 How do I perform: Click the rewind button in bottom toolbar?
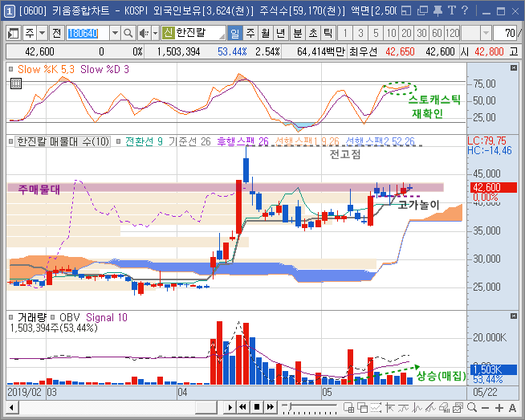pyautogui.click(x=243, y=407)
